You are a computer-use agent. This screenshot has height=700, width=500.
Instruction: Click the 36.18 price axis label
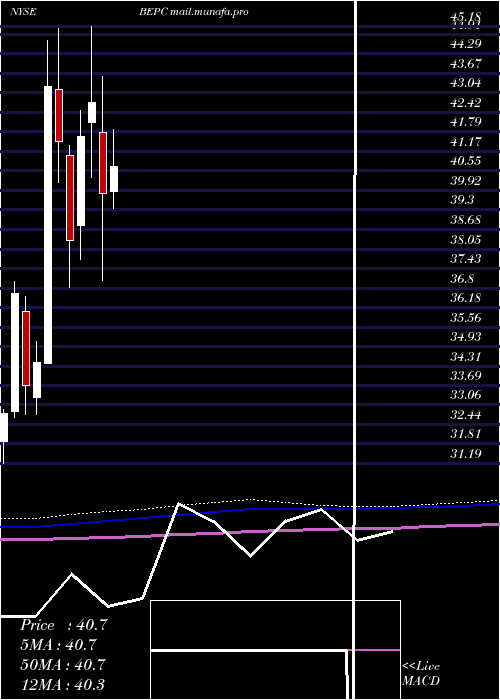coord(466,298)
